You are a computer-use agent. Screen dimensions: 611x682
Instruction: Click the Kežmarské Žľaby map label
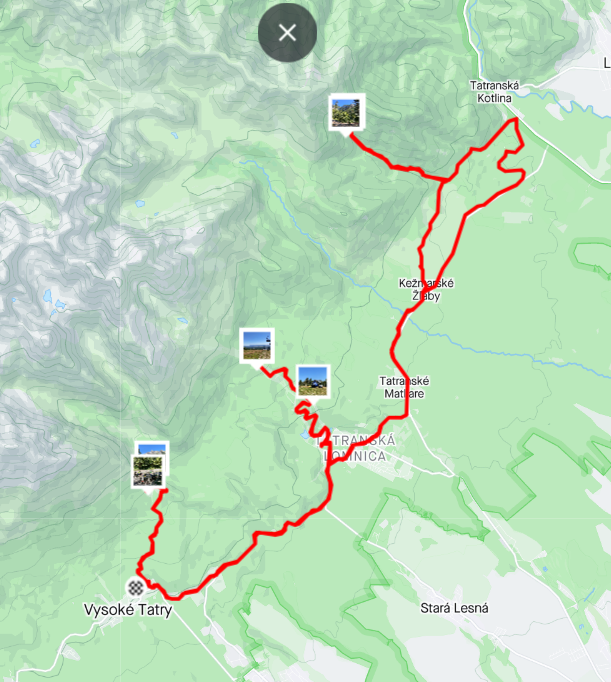[426, 290]
